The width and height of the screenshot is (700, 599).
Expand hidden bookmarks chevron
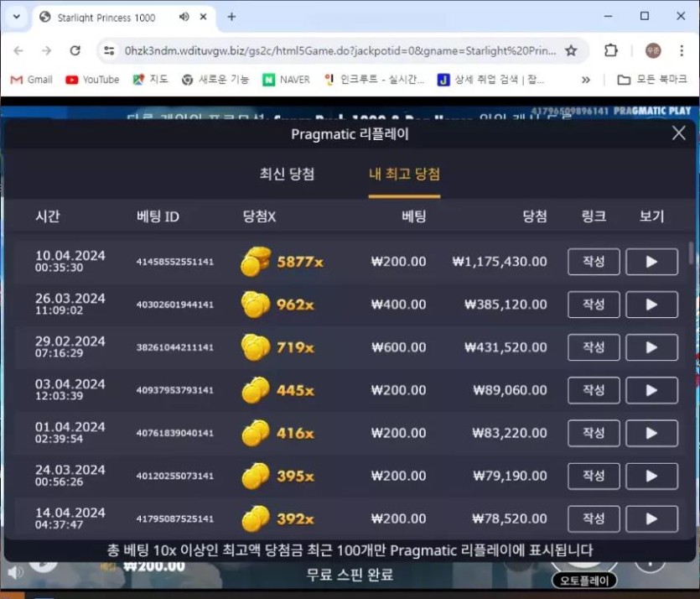(585, 80)
